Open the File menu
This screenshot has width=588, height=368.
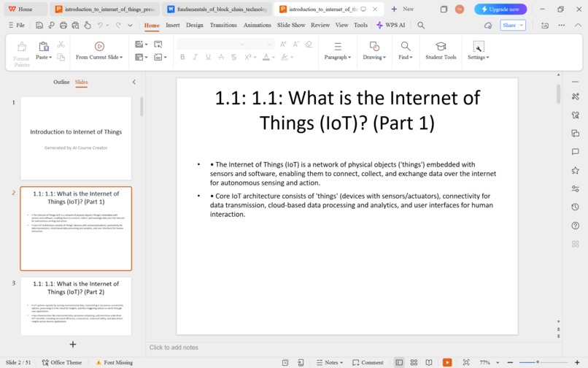[17, 25]
